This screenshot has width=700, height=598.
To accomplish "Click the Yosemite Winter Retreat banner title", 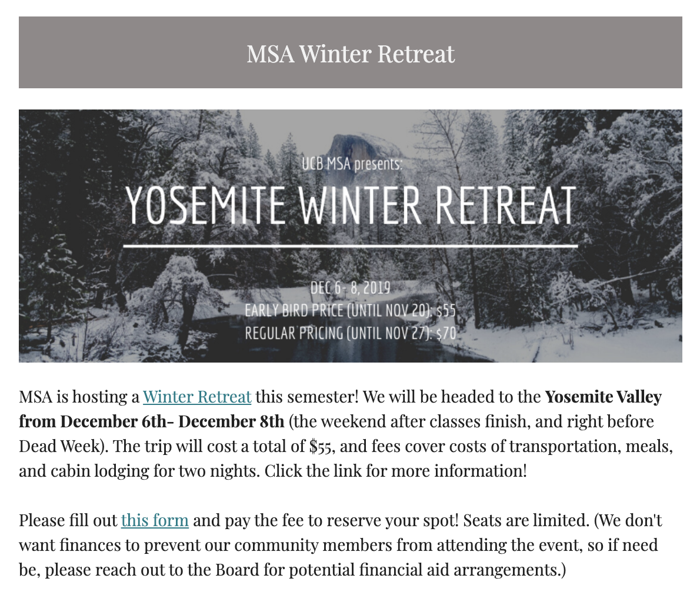I will [351, 206].
